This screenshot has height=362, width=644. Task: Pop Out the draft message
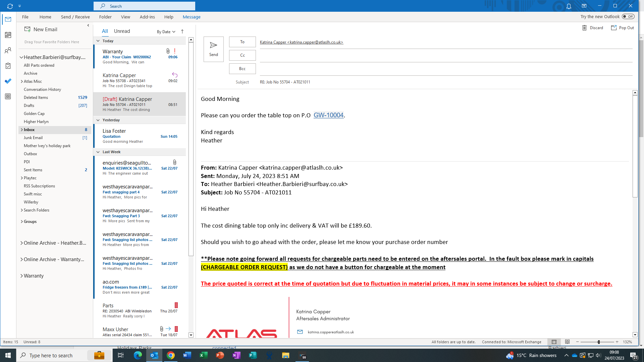tap(623, 28)
